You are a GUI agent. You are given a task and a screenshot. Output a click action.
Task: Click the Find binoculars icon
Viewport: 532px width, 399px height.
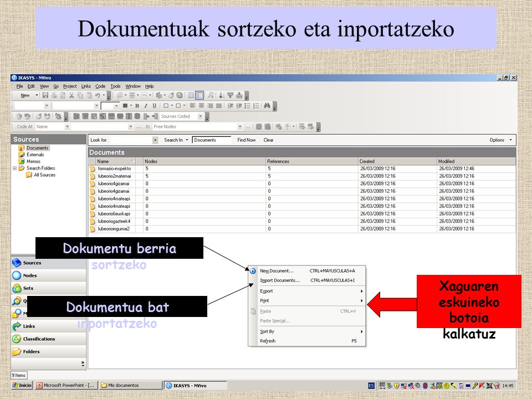[267, 106]
